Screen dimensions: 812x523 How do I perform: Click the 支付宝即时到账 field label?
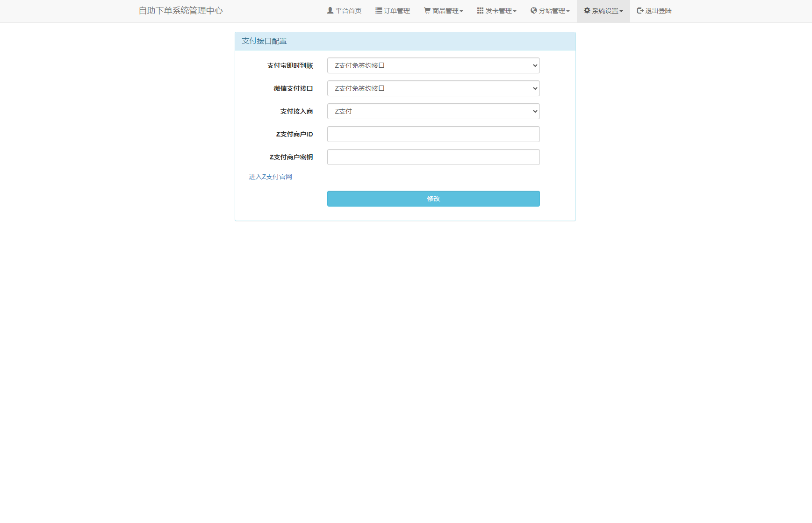click(x=290, y=65)
